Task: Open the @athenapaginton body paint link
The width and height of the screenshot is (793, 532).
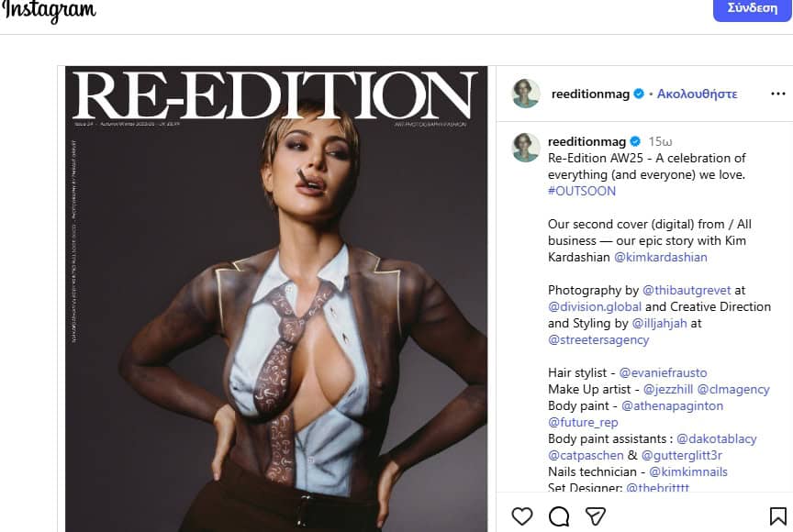Action: pyautogui.click(x=673, y=405)
